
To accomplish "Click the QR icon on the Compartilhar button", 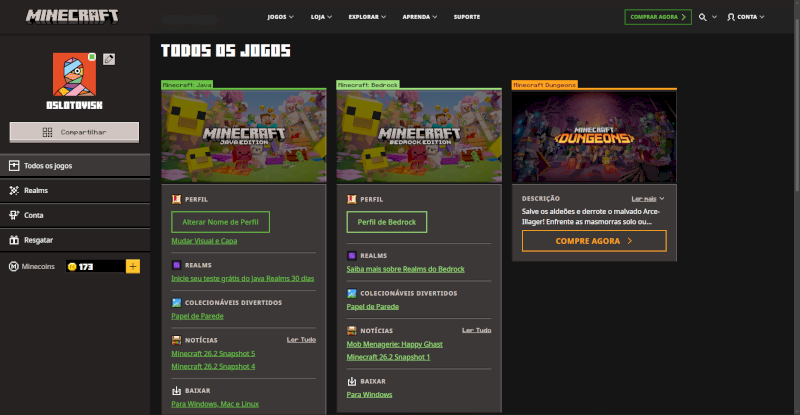I will pos(47,132).
